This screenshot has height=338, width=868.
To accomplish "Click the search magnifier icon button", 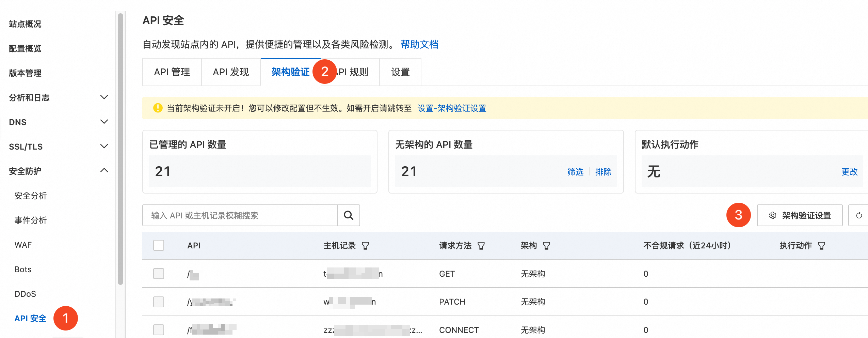I will [x=348, y=215].
